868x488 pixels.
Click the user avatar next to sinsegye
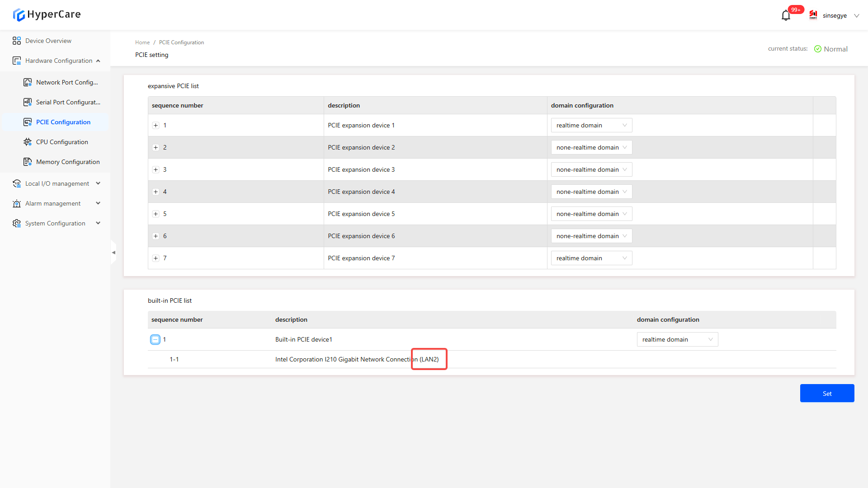click(813, 15)
